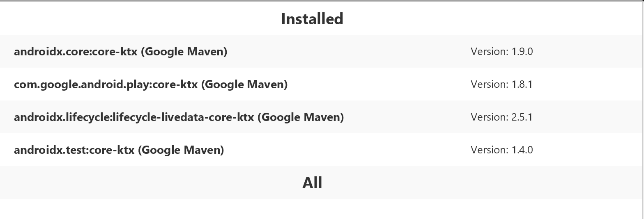The height and width of the screenshot is (219, 644).
Task: Select the androidx.lifecycle:lifecycle-livedata-core-ktx package name
Action: coord(134,117)
